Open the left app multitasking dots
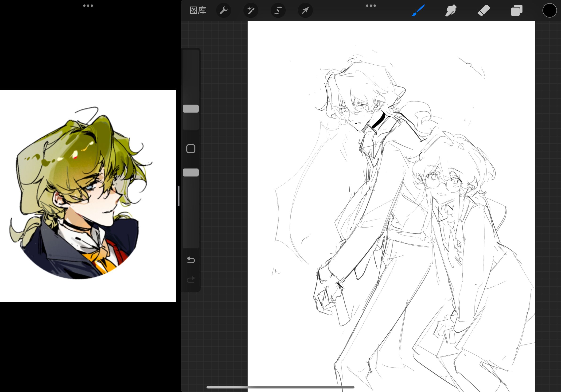This screenshot has height=392, width=561. 88,6
